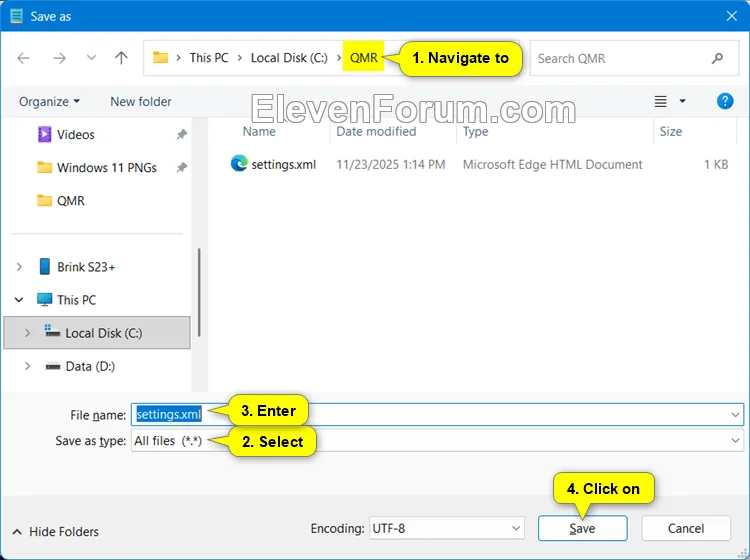
Task: Select Local Disk (C:) in address breadcrumb
Action: (x=289, y=58)
